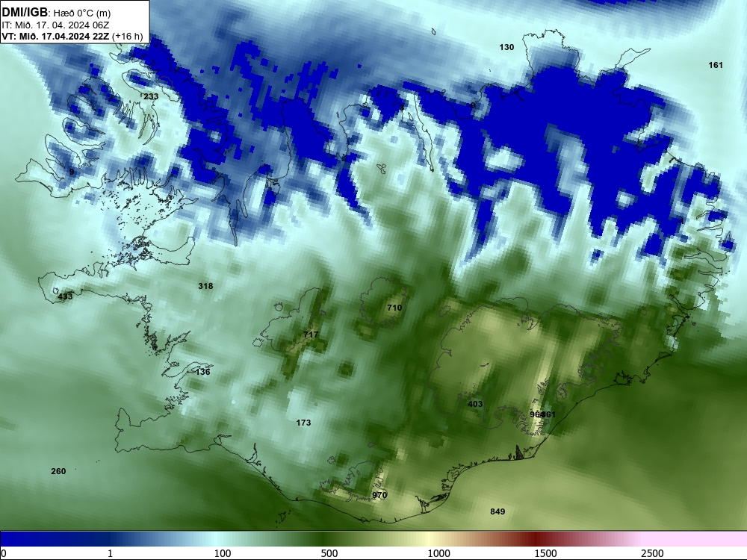Screen dimensions: 747x560
Task: Click the 2500 label on the color scale
Action: pyautogui.click(x=652, y=553)
